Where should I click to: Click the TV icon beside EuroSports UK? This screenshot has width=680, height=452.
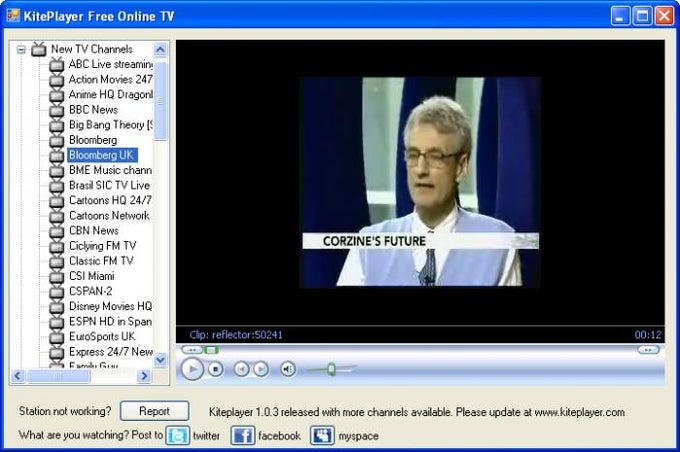click(x=56, y=337)
